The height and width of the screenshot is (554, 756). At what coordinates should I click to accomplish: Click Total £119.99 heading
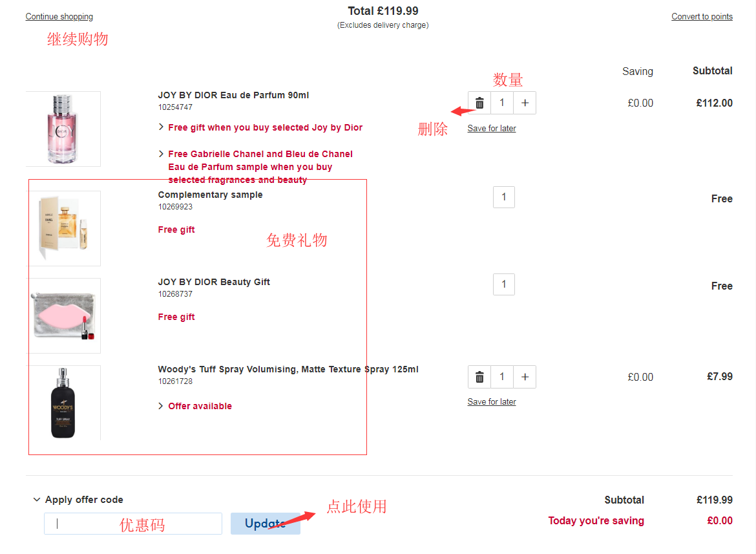[383, 11]
